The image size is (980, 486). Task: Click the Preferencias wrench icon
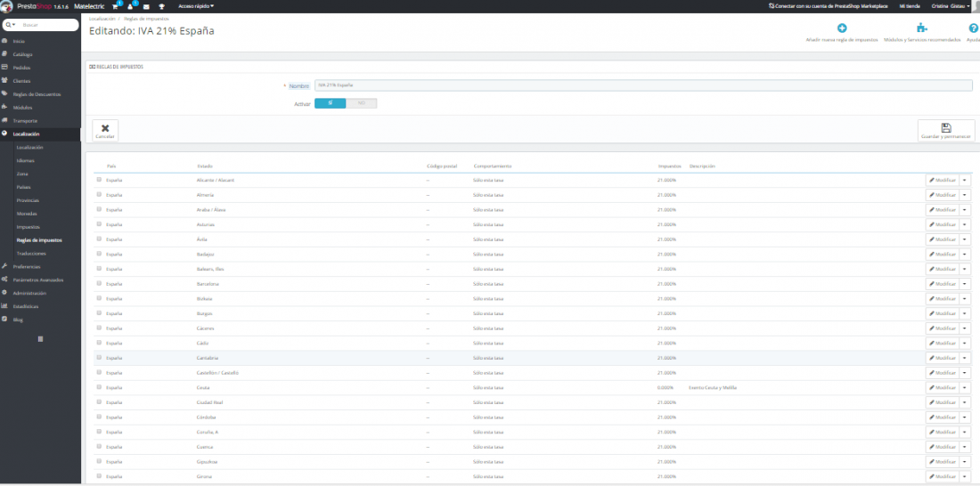(4, 266)
